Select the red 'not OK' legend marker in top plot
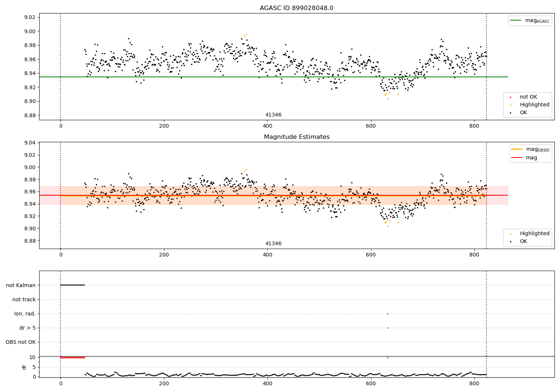 (510, 97)
